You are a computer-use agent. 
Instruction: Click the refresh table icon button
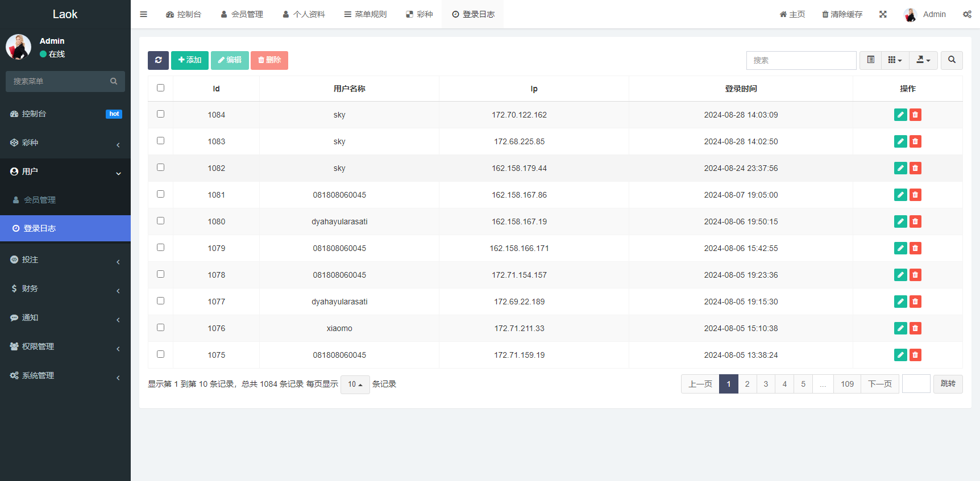point(158,60)
